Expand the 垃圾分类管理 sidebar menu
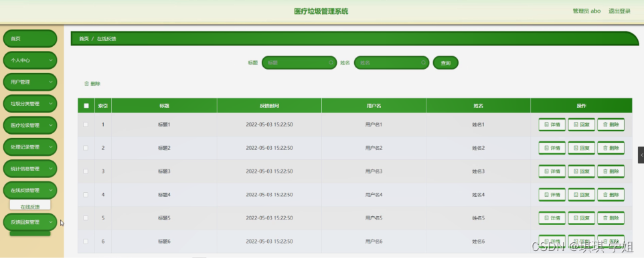Viewport: 644px width, 259px height. pos(30,104)
